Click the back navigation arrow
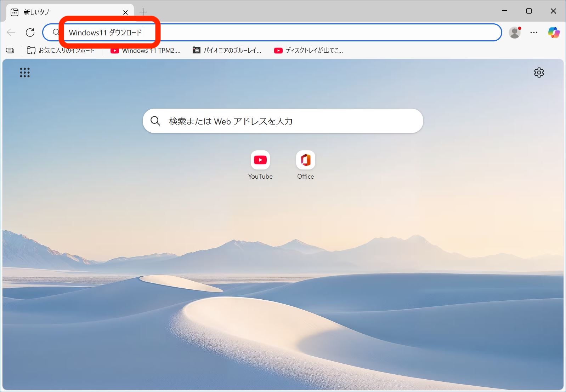Viewport: 566px width, 392px height. 11,33
